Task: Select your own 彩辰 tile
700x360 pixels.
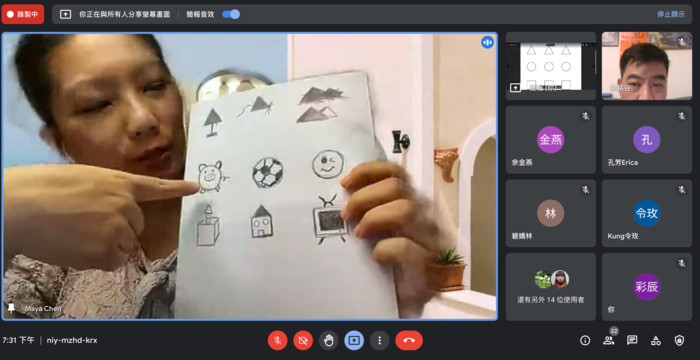Action: coord(646,287)
